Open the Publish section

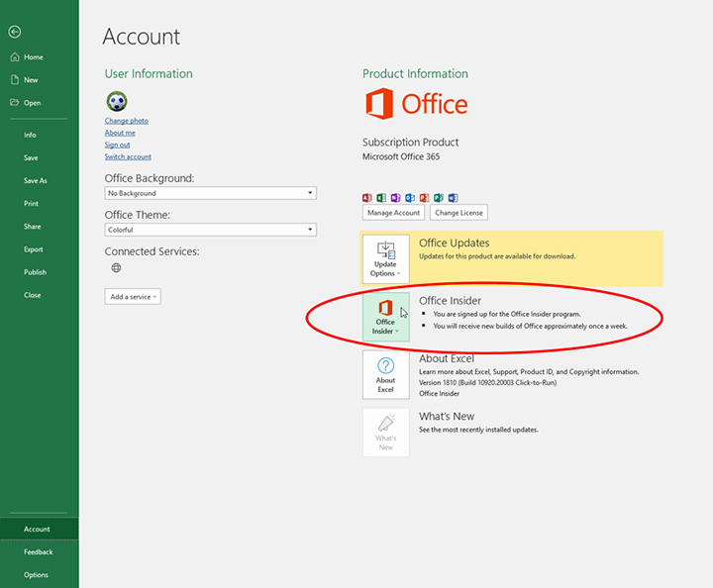point(39,272)
